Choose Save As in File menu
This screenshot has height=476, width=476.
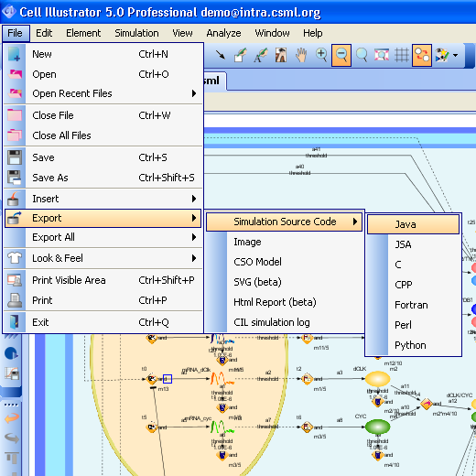(x=103, y=178)
